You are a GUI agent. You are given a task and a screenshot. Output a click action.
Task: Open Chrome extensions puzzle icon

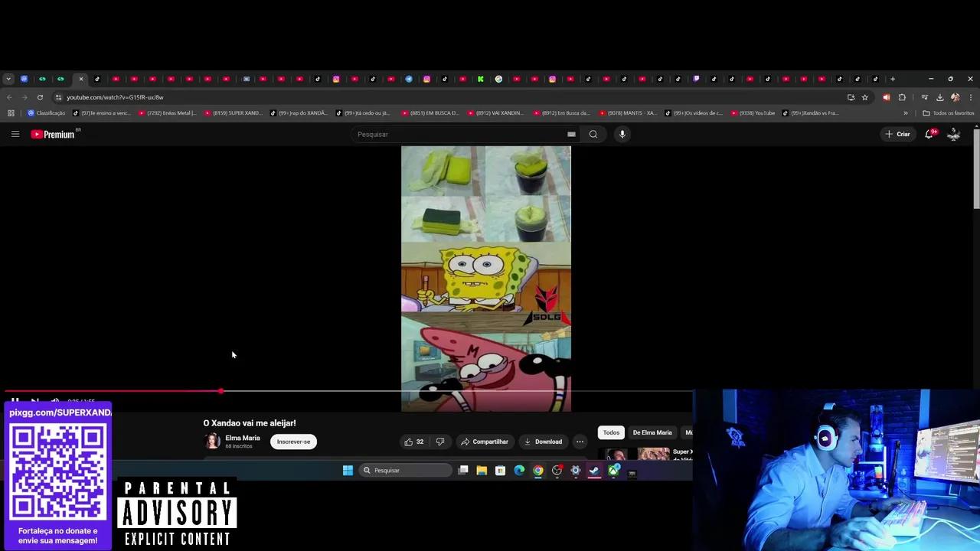[902, 97]
